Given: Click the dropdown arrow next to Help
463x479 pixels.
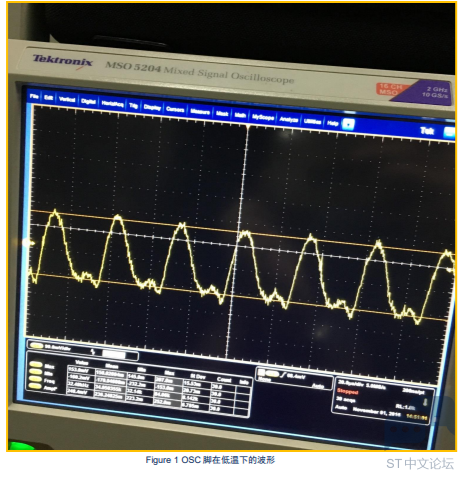Looking at the screenshot, I should [x=348, y=124].
